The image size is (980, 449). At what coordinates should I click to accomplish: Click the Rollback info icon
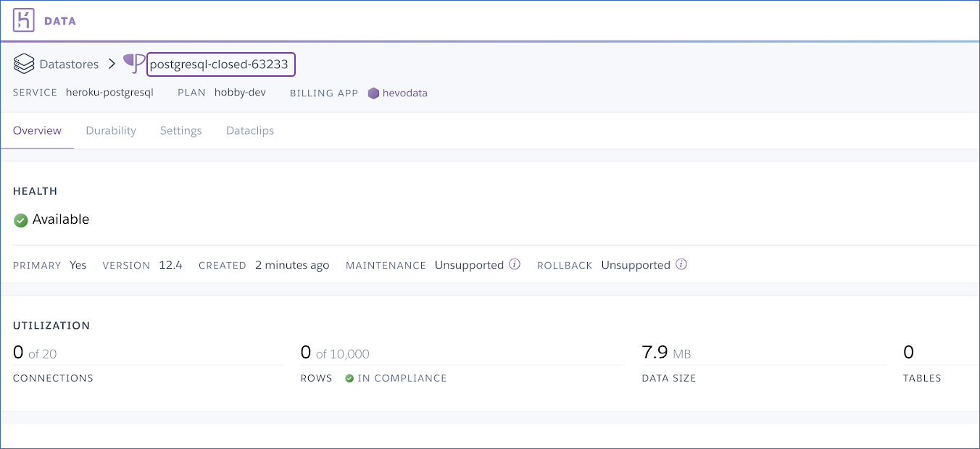pos(681,264)
